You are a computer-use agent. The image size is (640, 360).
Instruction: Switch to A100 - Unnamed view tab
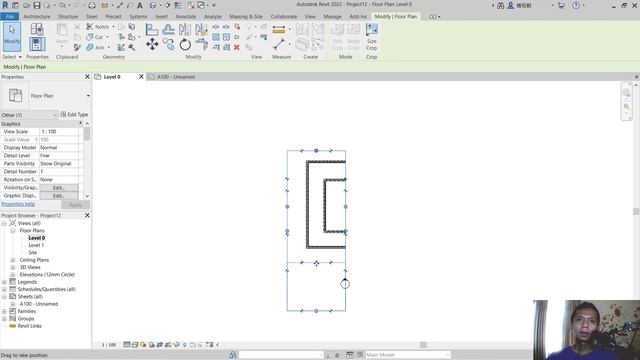tap(176, 77)
